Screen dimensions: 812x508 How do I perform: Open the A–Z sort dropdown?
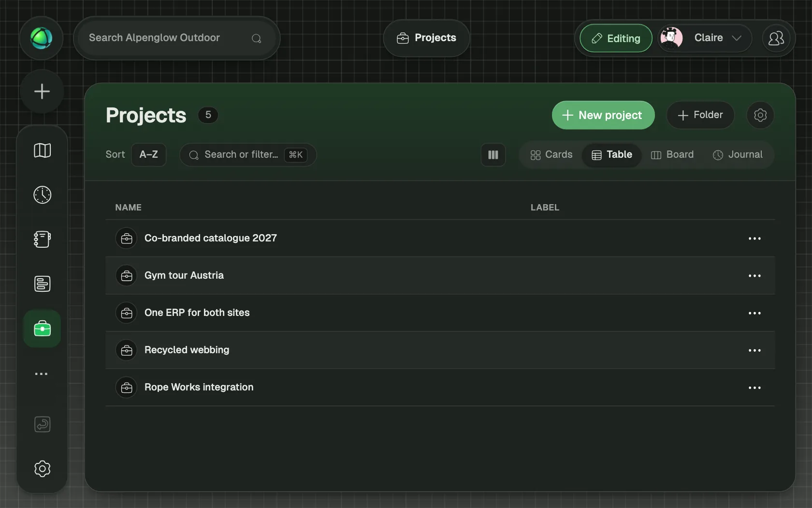pyautogui.click(x=149, y=155)
